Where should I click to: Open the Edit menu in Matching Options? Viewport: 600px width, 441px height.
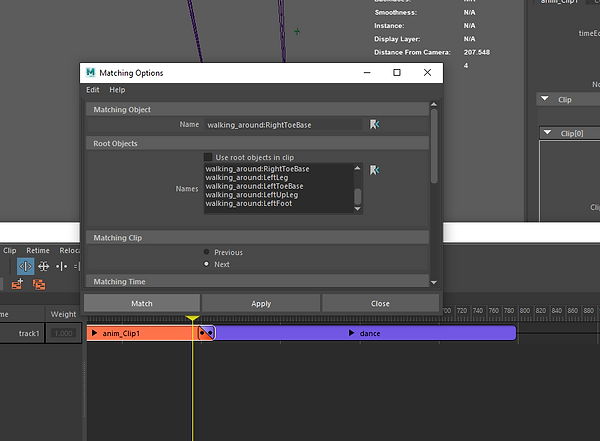tap(93, 90)
